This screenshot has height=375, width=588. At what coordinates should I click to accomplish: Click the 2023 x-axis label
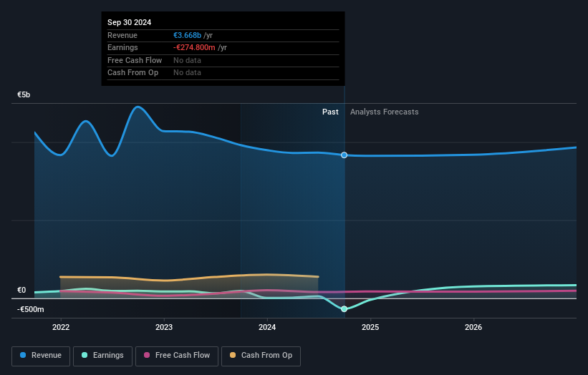point(164,328)
